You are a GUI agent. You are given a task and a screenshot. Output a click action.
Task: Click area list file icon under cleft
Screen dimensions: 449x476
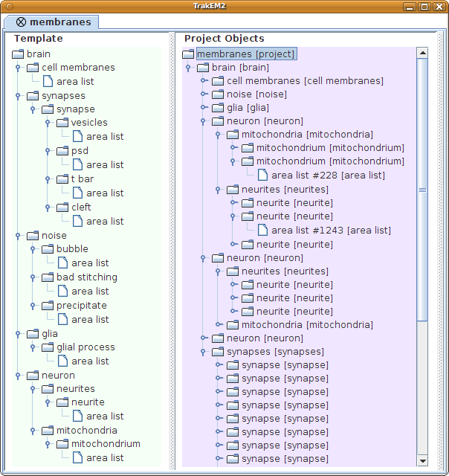coord(77,221)
